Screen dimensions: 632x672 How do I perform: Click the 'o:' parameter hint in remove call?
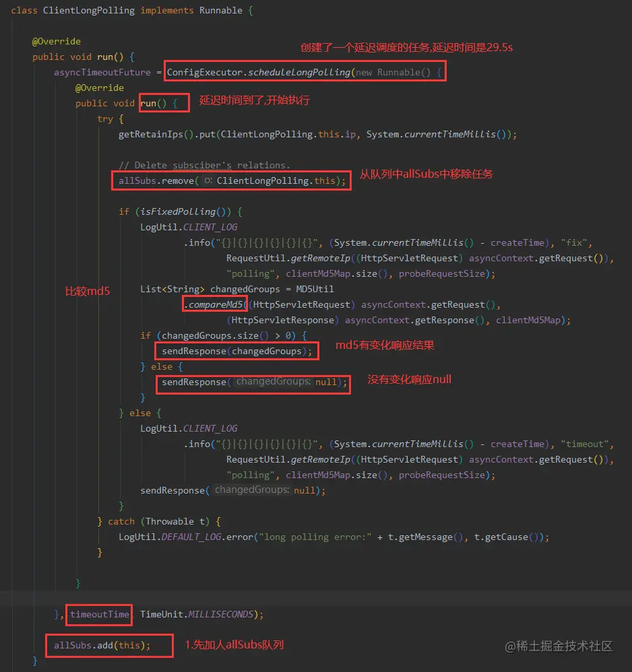(x=208, y=181)
